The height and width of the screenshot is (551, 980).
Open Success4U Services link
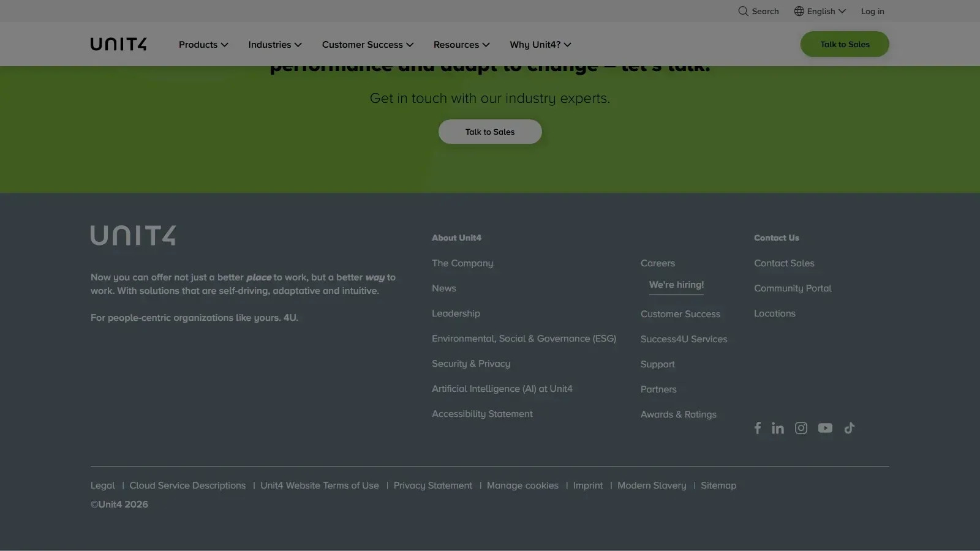pos(684,339)
